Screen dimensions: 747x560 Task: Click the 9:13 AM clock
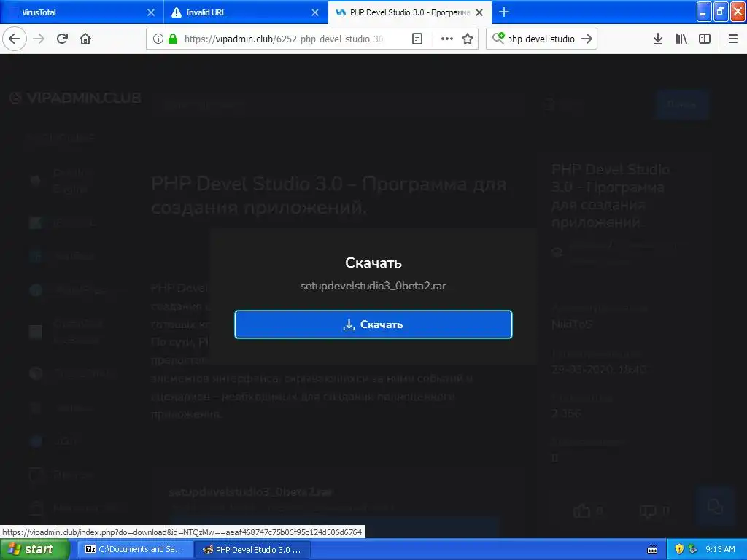pyautogui.click(x=720, y=550)
